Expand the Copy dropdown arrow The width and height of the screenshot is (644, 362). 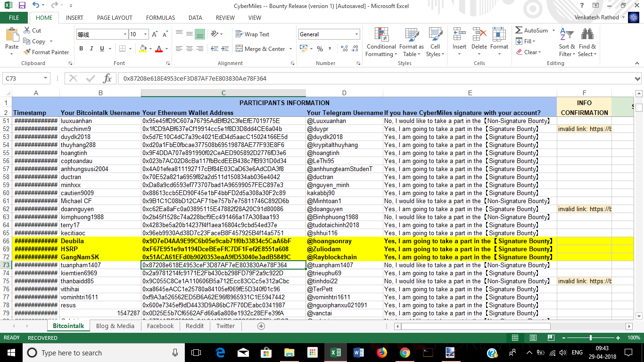(x=51, y=41)
